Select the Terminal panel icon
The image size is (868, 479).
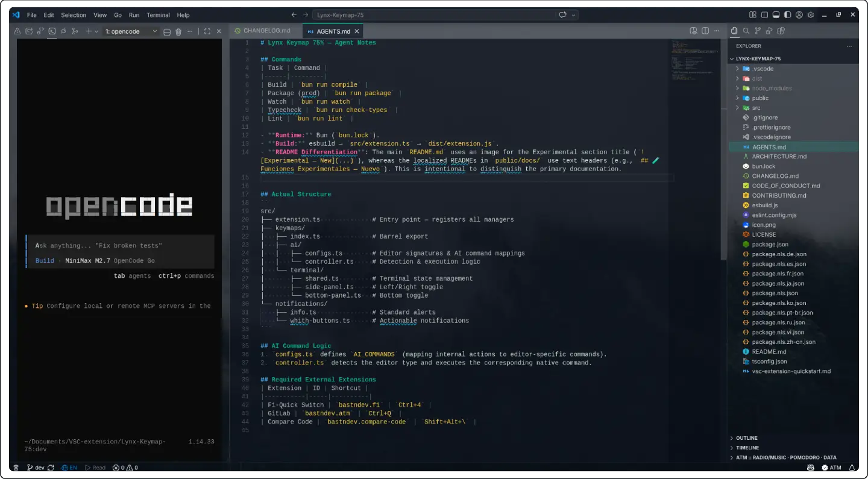(52, 31)
